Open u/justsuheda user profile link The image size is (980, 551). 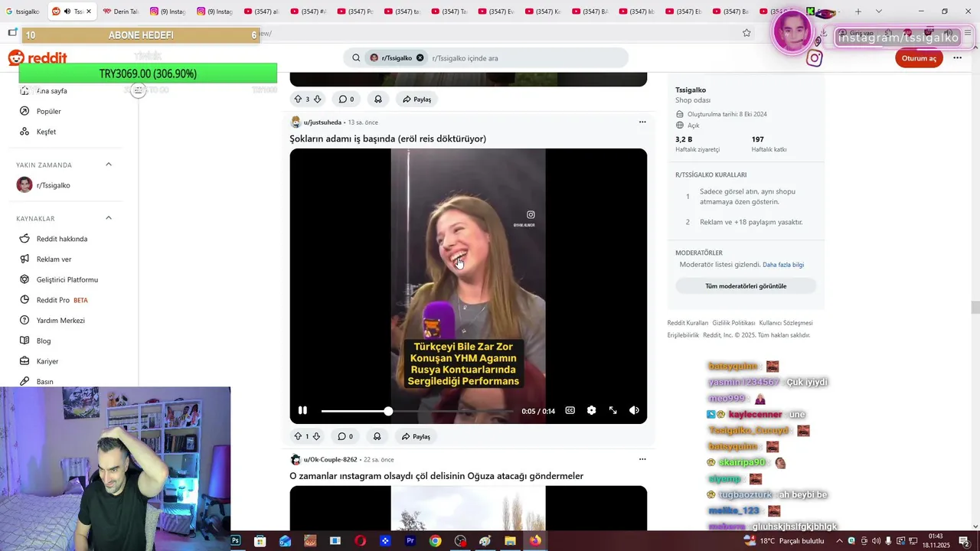pyautogui.click(x=322, y=122)
